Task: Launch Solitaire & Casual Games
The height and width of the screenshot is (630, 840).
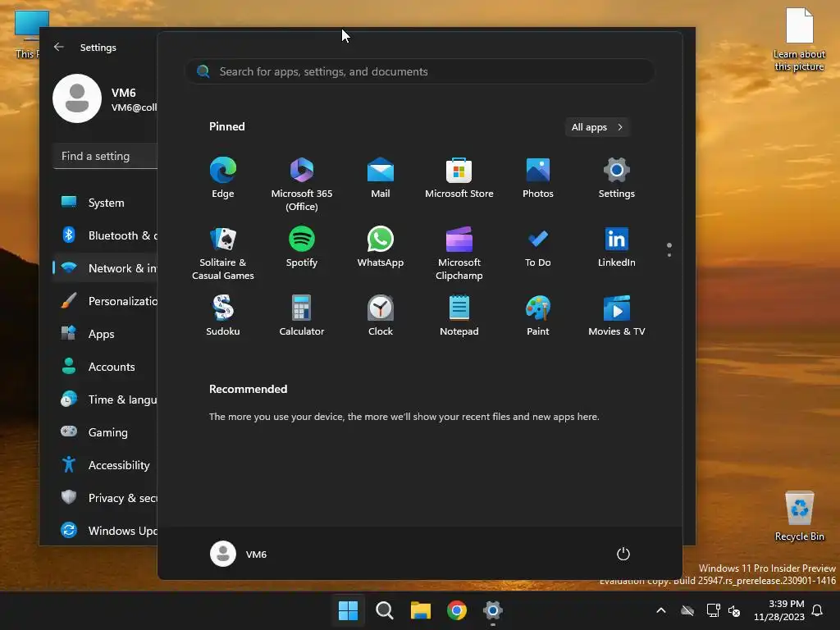Action: point(223,253)
